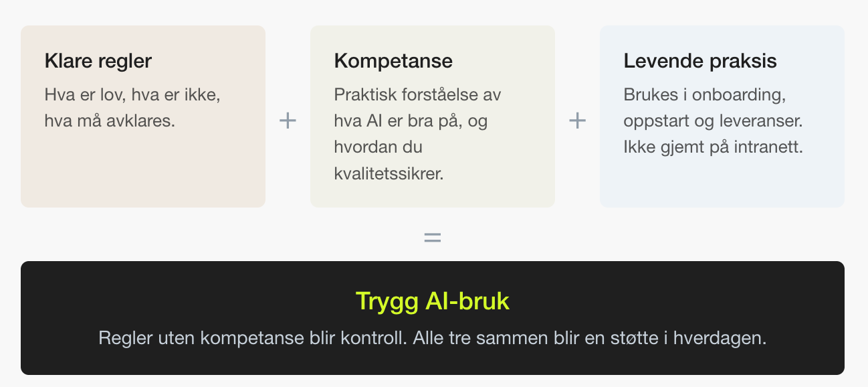Viewport: 868px width, 387px height.
Task: Click the equals sign above the dark banner
Action: [x=433, y=238]
